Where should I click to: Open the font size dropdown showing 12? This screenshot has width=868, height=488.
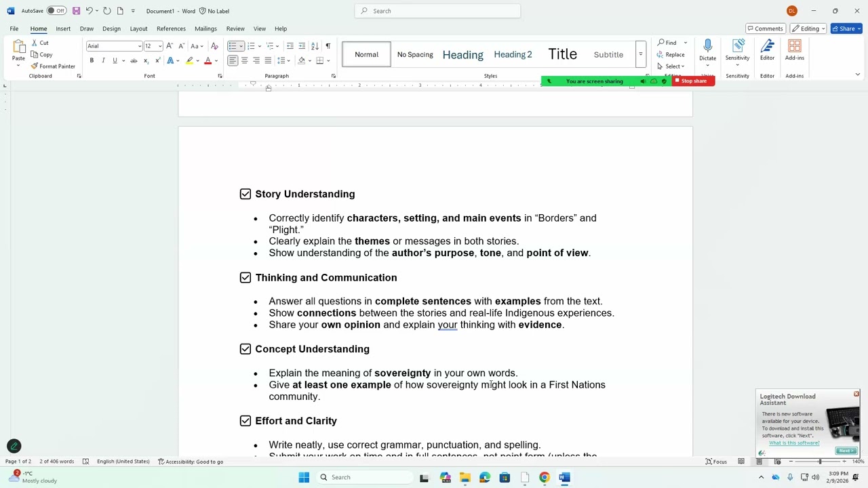click(x=159, y=46)
